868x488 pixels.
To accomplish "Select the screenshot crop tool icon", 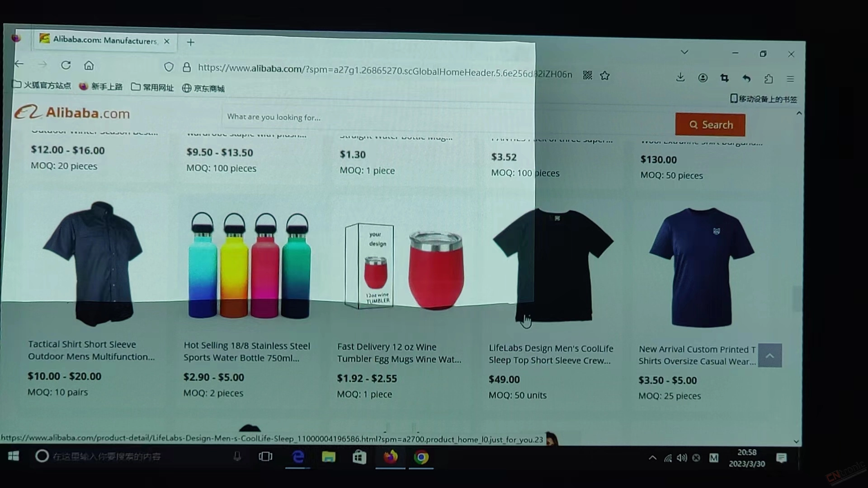I will coord(724,78).
